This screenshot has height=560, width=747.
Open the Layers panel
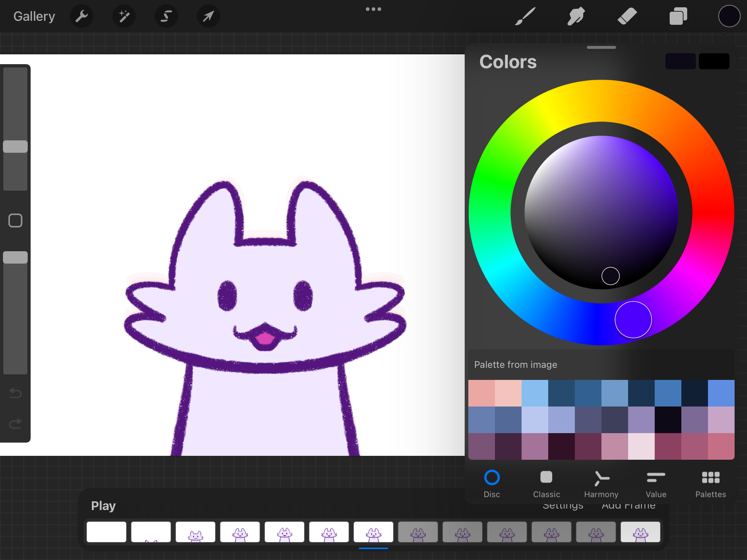tap(678, 16)
